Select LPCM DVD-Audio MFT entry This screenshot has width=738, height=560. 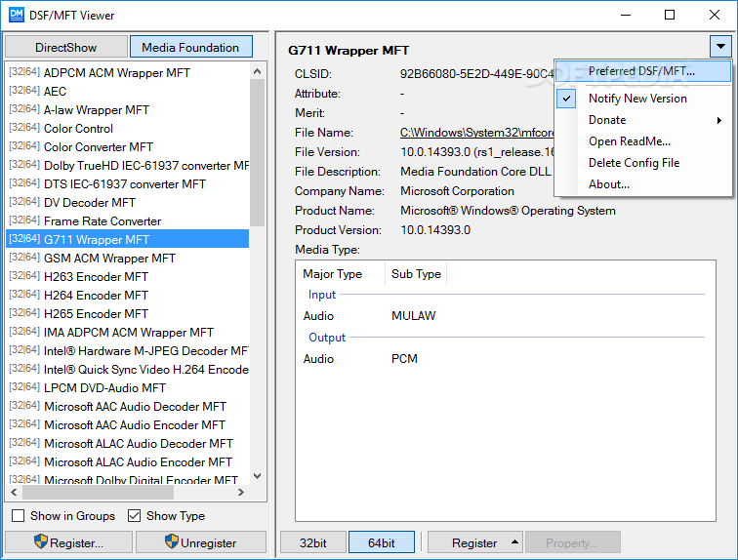[128, 388]
